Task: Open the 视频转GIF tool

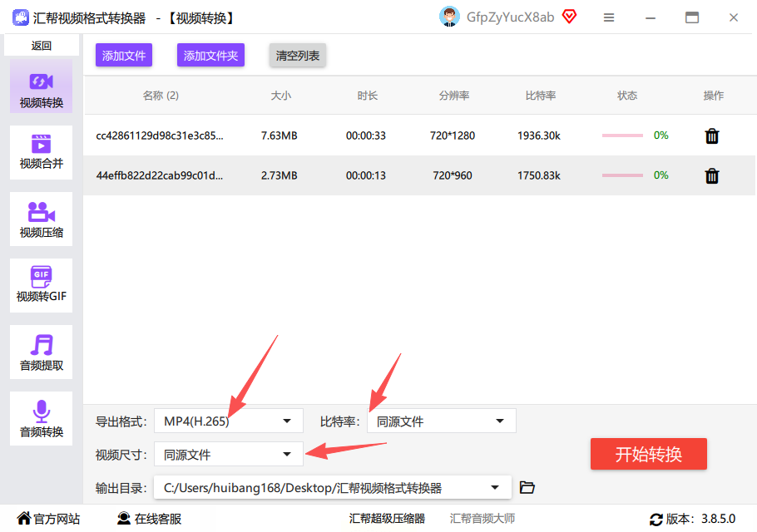Action: pyautogui.click(x=41, y=285)
